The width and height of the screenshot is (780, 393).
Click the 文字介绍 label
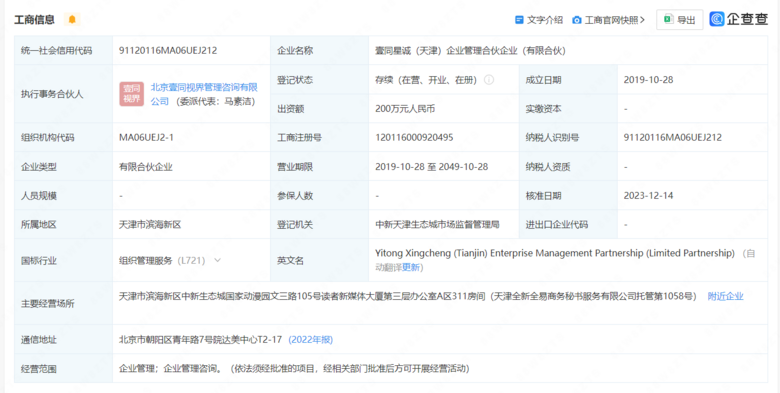coord(545,20)
